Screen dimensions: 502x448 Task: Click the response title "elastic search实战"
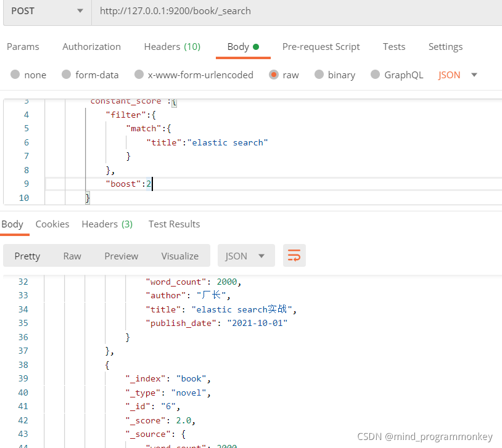[x=242, y=309]
